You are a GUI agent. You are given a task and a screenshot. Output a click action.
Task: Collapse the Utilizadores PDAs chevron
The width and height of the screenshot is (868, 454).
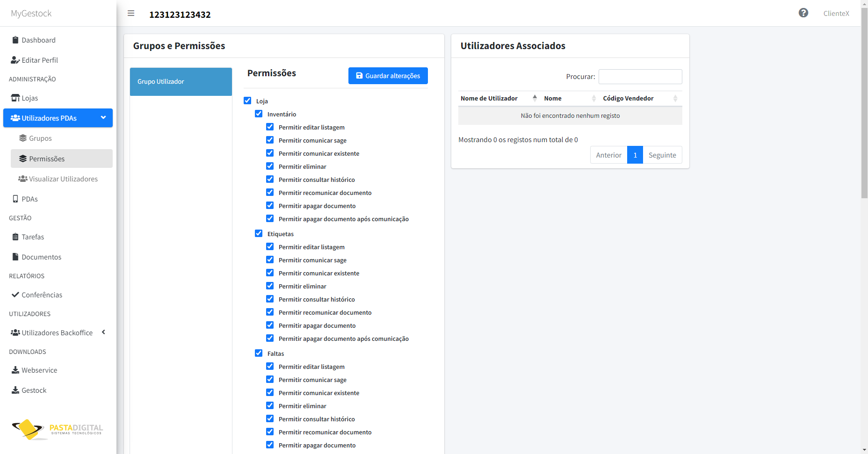[103, 118]
